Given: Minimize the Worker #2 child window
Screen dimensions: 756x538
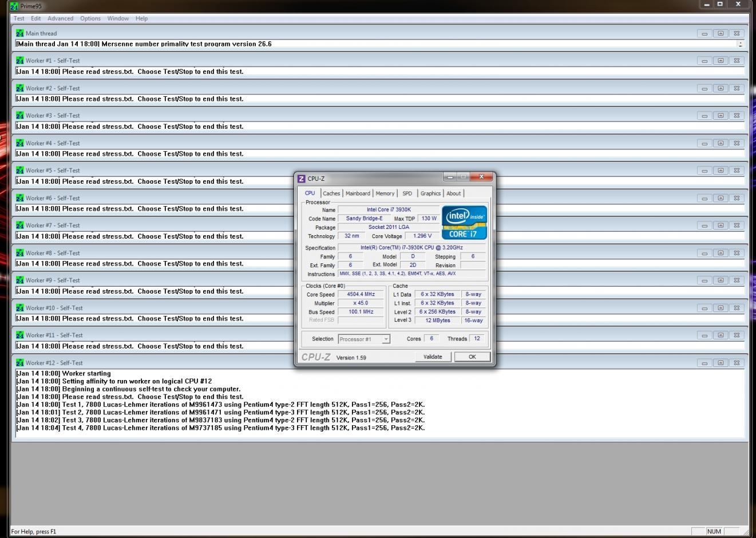Looking at the screenshot, I should point(704,88).
